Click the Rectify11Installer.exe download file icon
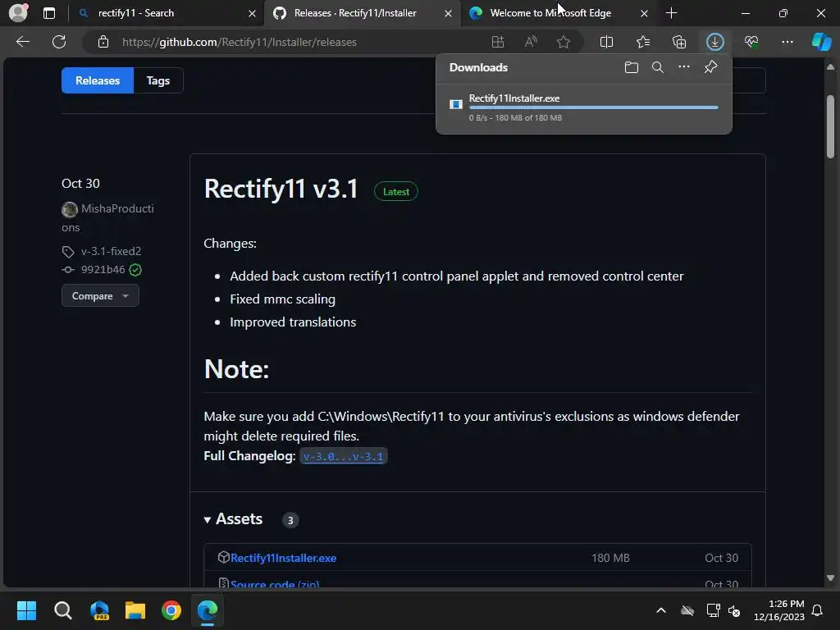The width and height of the screenshot is (840, 630). click(x=456, y=104)
